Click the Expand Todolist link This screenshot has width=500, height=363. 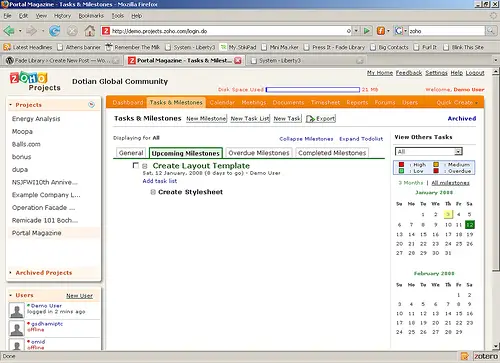(x=361, y=139)
